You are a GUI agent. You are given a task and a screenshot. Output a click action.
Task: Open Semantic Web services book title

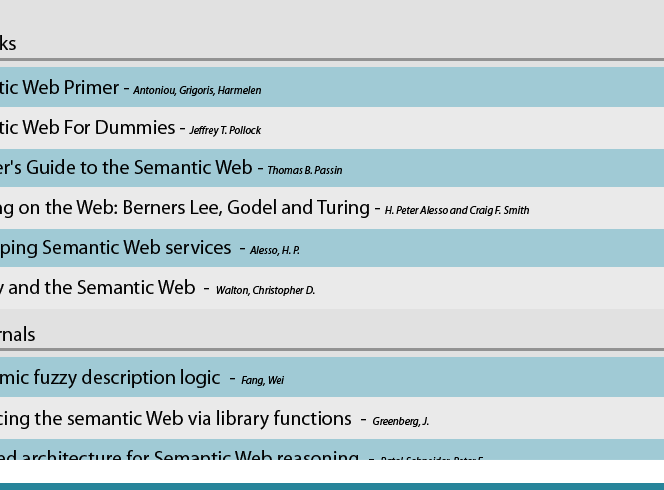(115, 248)
